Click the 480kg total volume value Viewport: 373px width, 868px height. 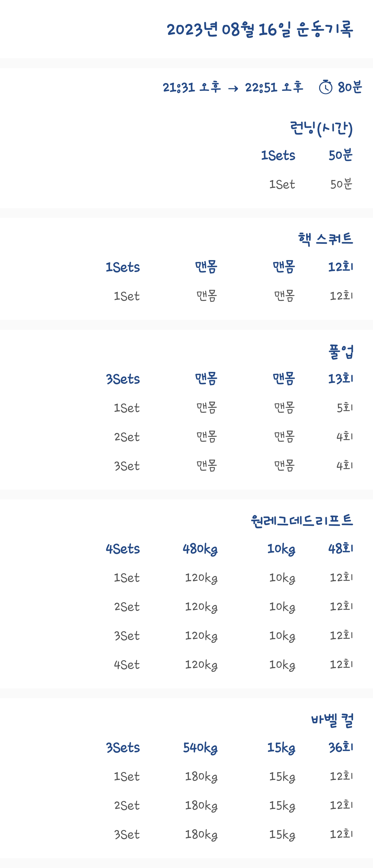(200, 549)
